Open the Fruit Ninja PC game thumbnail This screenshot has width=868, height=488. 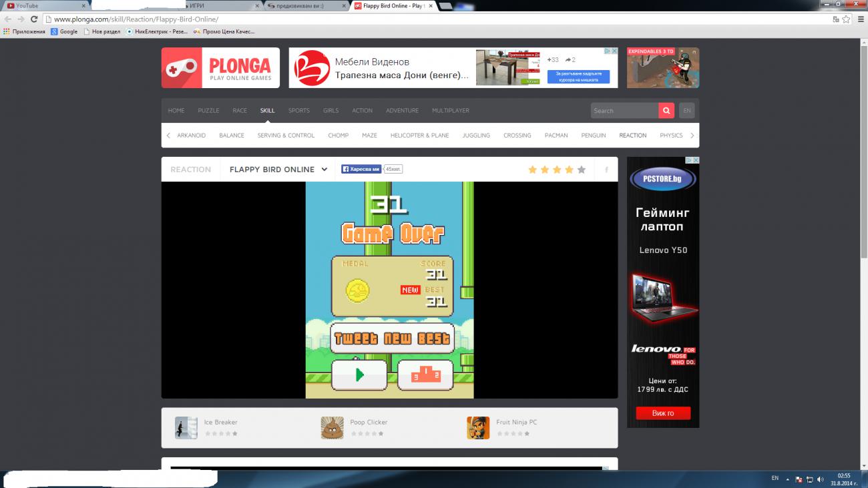pos(478,428)
